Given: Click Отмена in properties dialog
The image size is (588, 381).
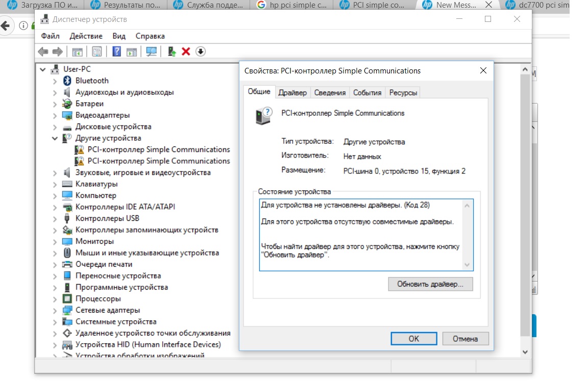Looking at the screenshot, I should [x=465, y=339].
